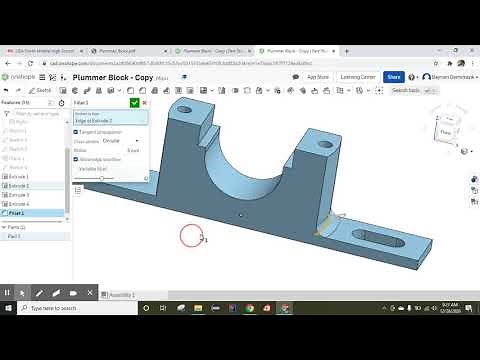The image size is (480, 360).
Task: Open the Help menu dropdown
Action: tap(413, 77)
